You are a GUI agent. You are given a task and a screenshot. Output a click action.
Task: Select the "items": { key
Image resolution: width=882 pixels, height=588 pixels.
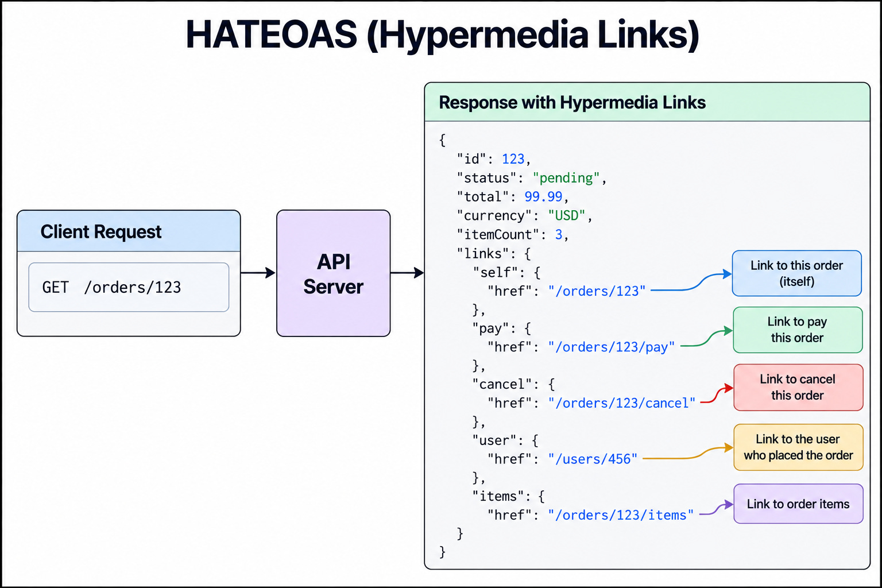click(508, 496)
